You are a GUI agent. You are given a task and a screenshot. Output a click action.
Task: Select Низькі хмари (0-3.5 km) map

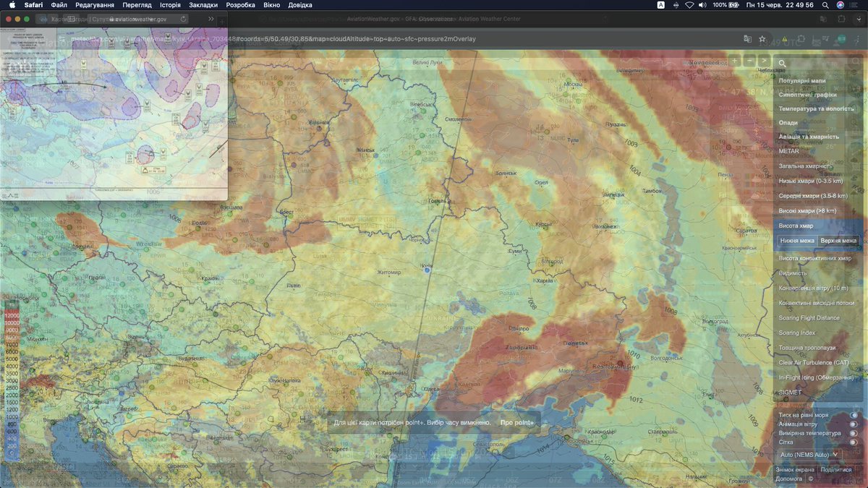pos(811,181)
